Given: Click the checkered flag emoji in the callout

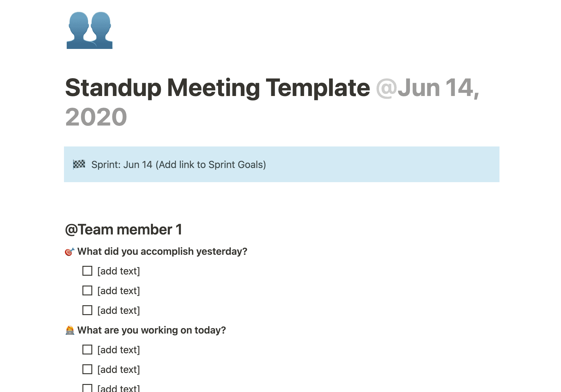Looking at the screenshot, I should pyautogui.click(x=79, y=165).
